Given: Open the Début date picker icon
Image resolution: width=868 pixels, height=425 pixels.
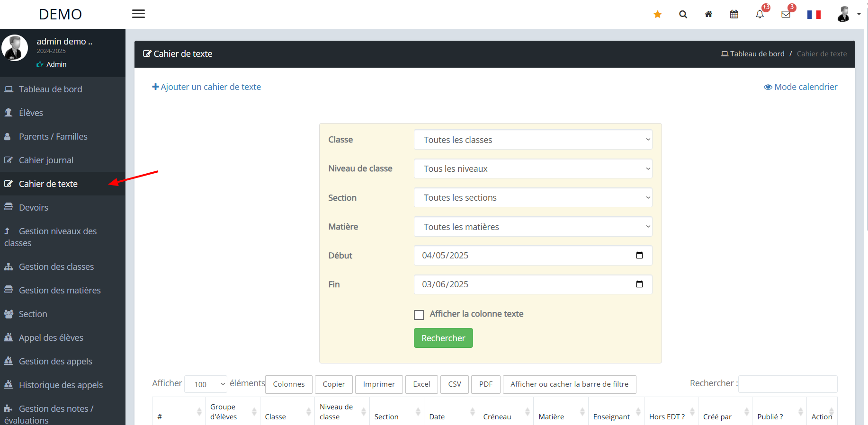Looking at the screenshot, I should (639, 256).
